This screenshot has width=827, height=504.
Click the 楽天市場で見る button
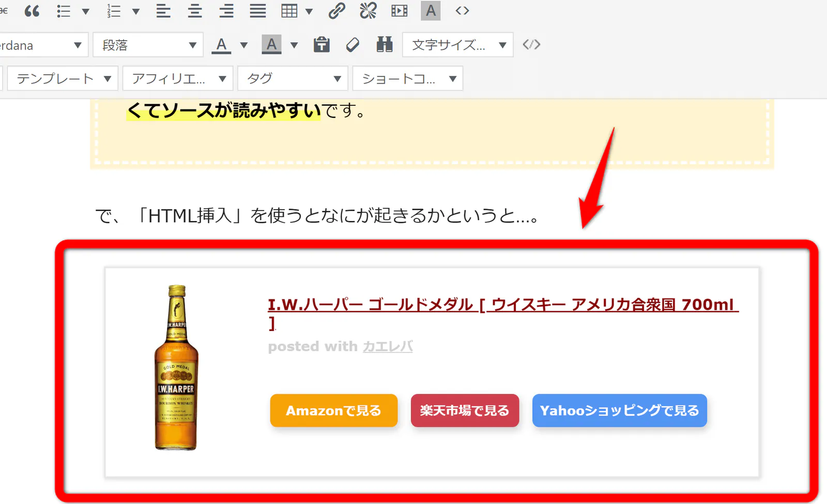[x=465, y=411]
